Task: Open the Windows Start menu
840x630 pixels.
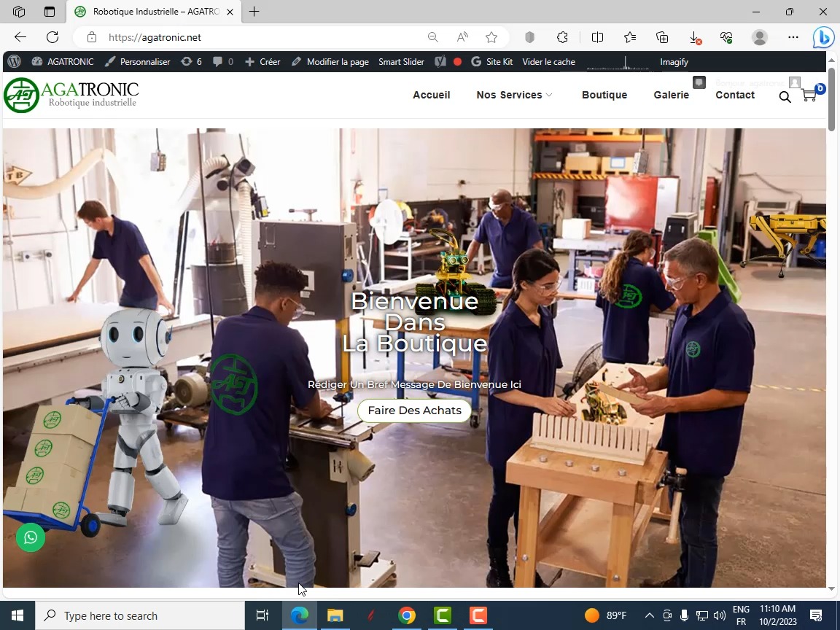Action: (17, 615)
